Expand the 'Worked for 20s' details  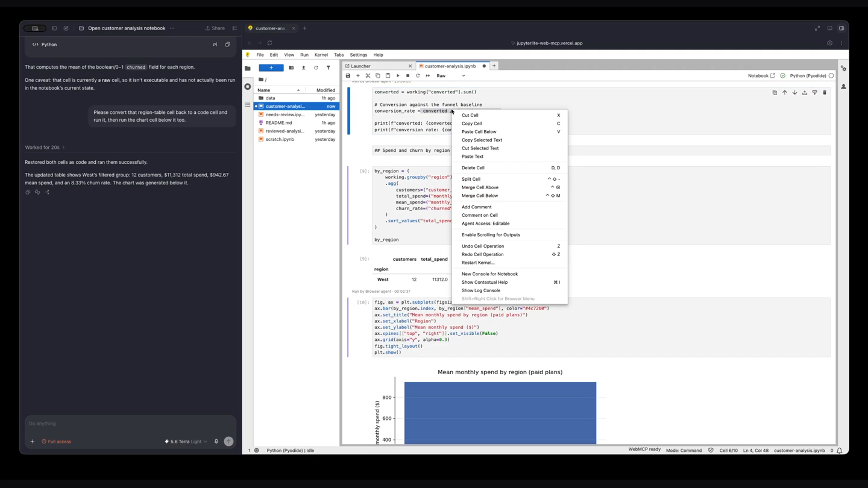(x=45, y=148)
